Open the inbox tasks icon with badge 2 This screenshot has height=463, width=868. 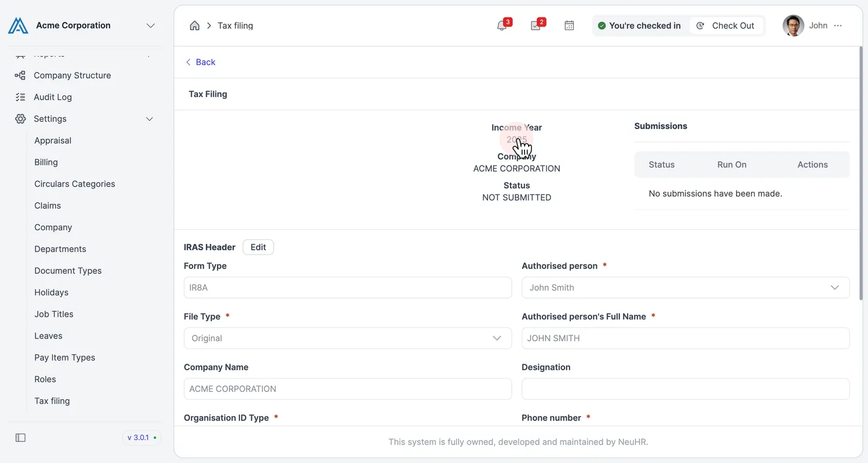click(536, 25)
